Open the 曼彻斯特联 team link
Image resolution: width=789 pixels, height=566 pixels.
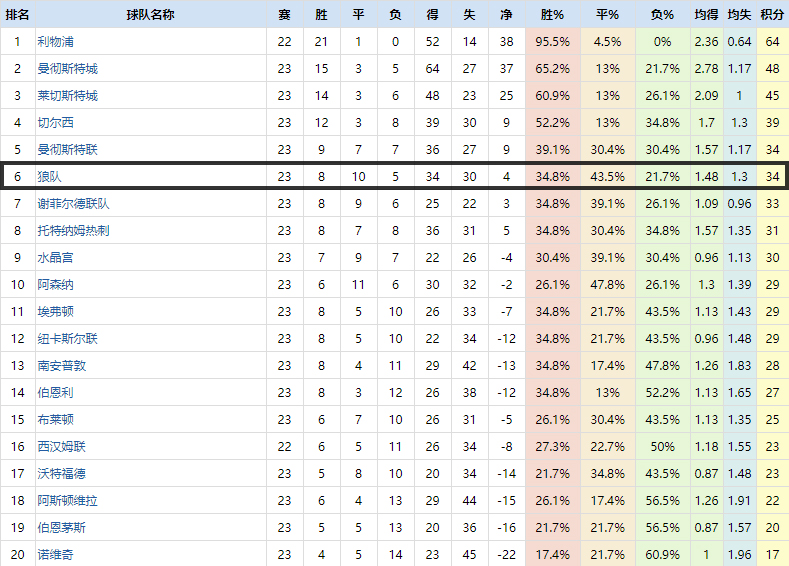click(x=67, y=150)
